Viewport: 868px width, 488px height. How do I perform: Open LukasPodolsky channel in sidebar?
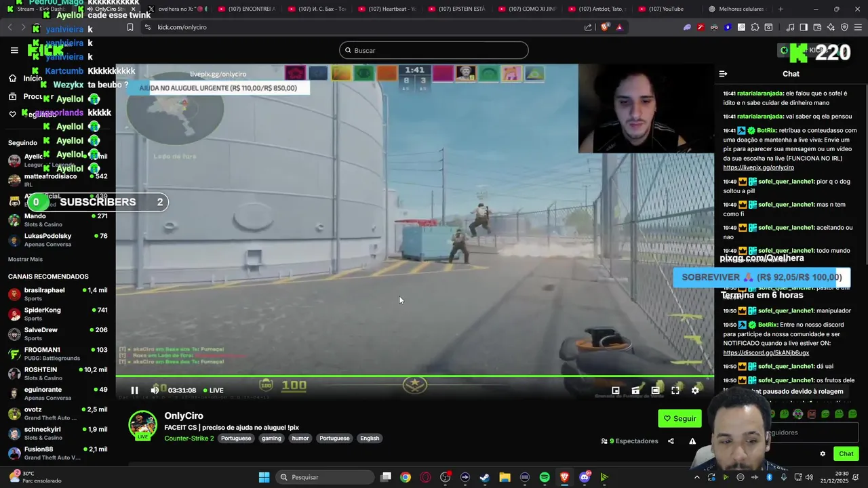coord(58,240)
